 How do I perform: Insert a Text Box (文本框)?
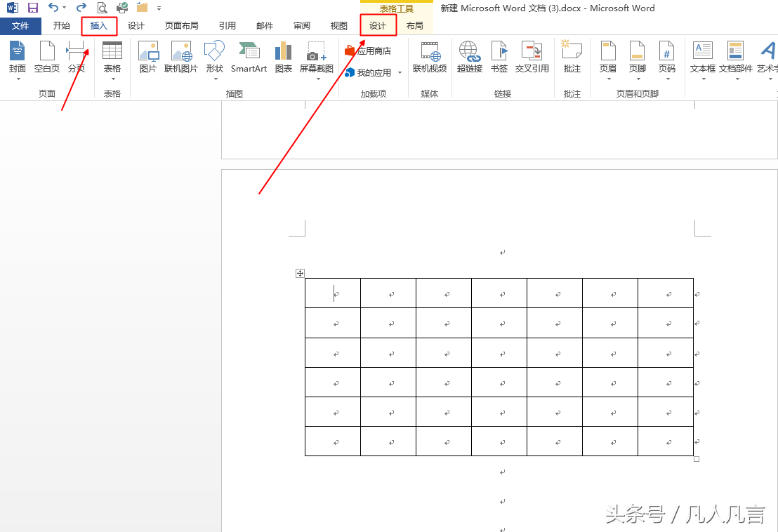703,57
